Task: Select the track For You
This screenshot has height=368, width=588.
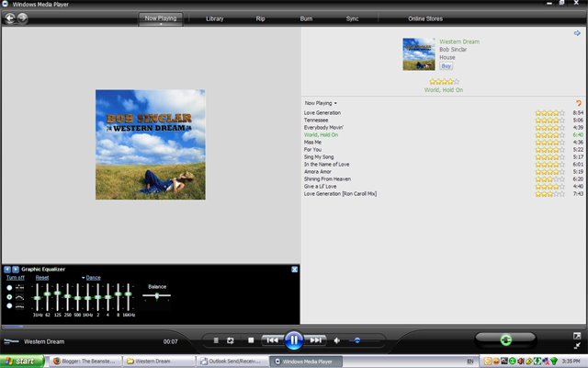Action: click(x=312, y=149)
